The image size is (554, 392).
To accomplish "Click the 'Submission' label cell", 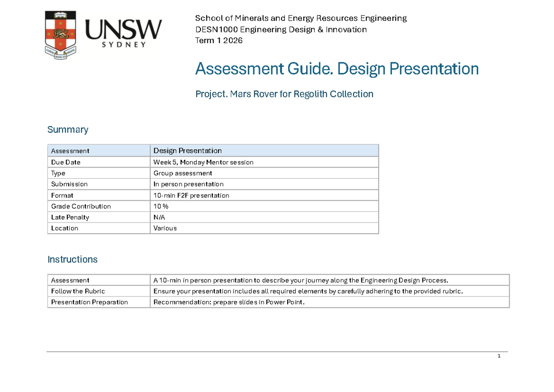I will click(99, 184).
